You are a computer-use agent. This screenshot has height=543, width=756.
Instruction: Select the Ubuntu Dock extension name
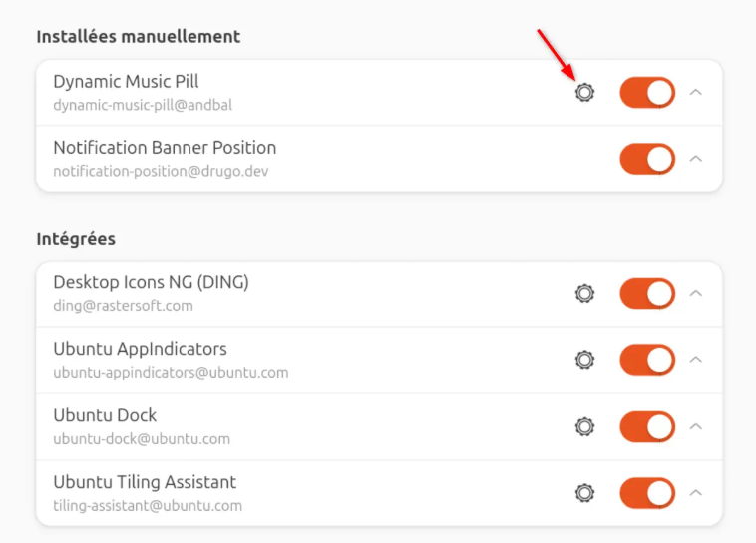105,415
